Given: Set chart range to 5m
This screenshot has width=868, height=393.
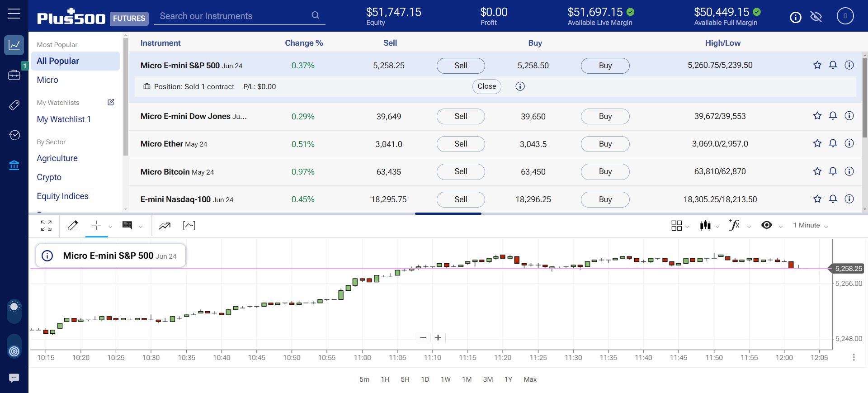Looking at the screenshot, I should point(364,379).
